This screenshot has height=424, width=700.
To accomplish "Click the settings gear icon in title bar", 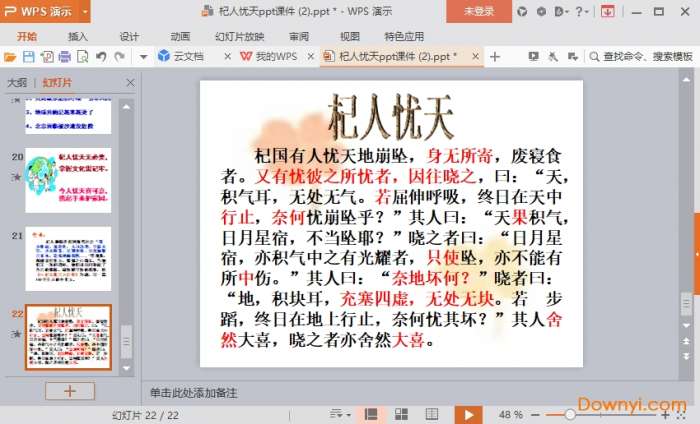I will (x=541, y=12).
